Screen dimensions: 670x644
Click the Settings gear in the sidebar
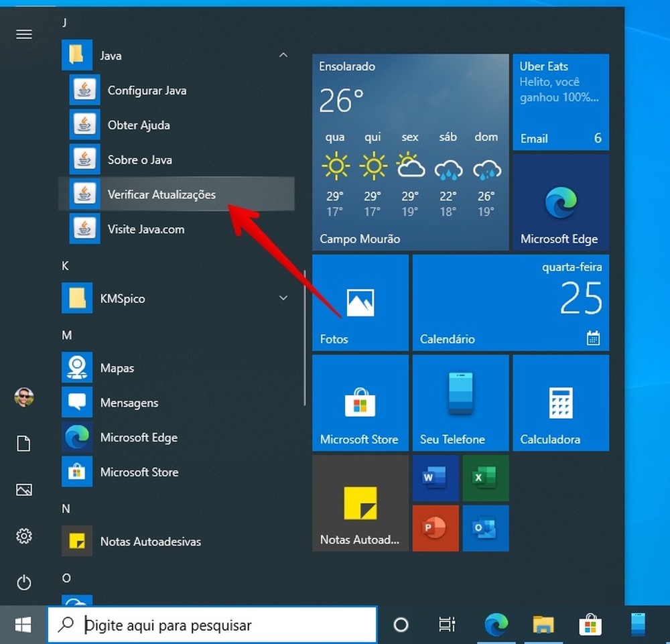[23, 536]
